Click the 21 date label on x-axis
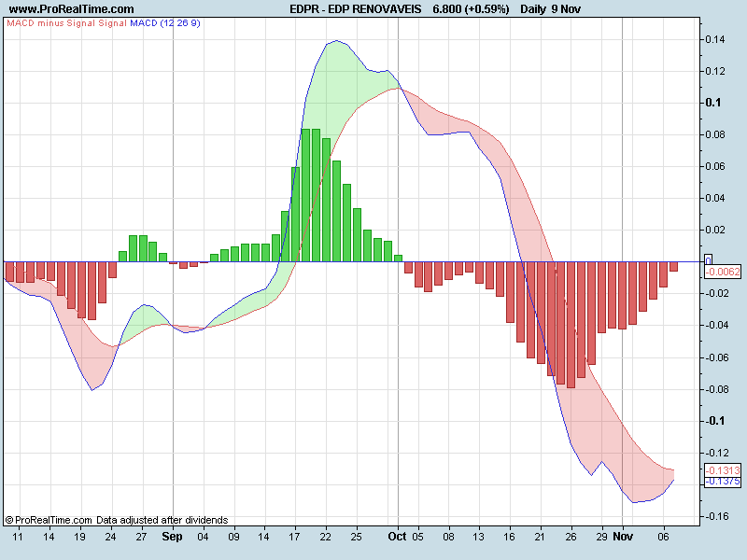The height and width of the screenshot is (560, 747). [x=540, y=538]
